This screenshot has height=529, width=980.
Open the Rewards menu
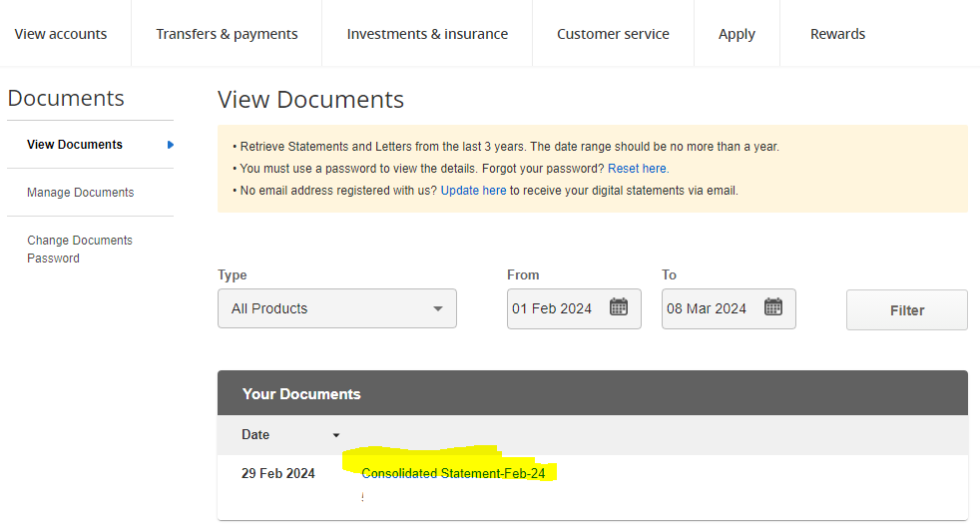[837, 34]
